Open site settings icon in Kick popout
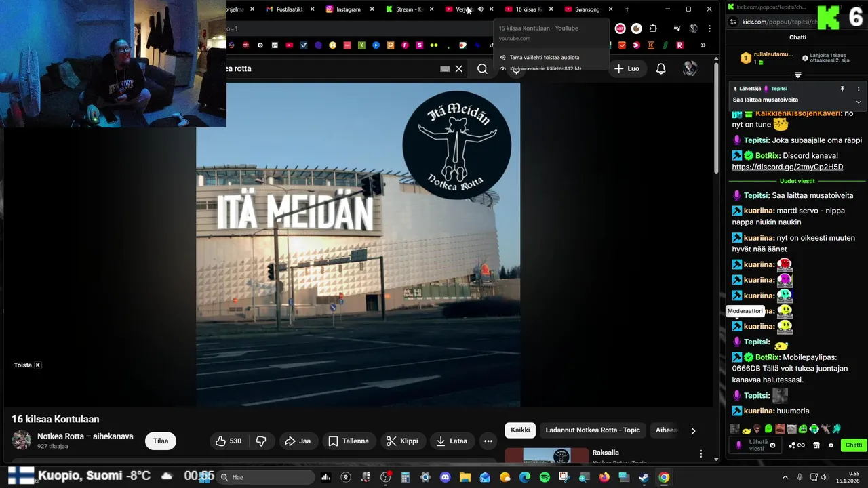The width and height of the screenshot is (868, 488). point(733,22)
